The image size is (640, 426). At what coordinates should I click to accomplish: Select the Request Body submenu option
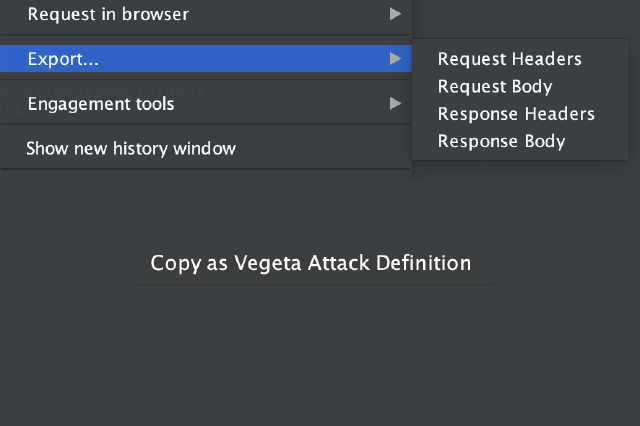pyautogui.click(x=495, y=87)
